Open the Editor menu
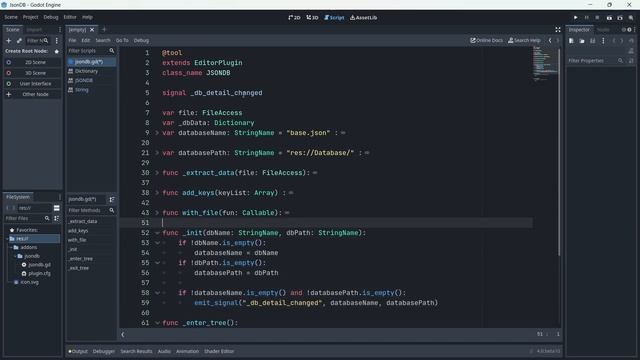The image size is (640, 360). (70, 17)
